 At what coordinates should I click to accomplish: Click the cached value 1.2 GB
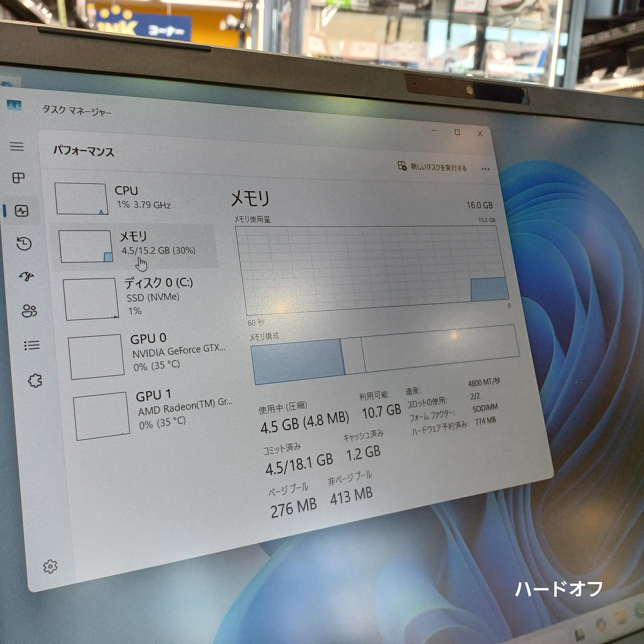(363, 454)
